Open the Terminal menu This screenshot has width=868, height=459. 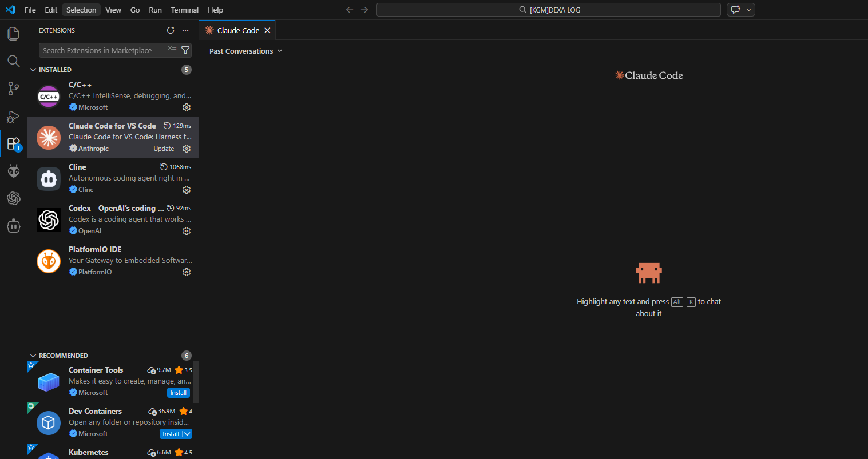185,10
